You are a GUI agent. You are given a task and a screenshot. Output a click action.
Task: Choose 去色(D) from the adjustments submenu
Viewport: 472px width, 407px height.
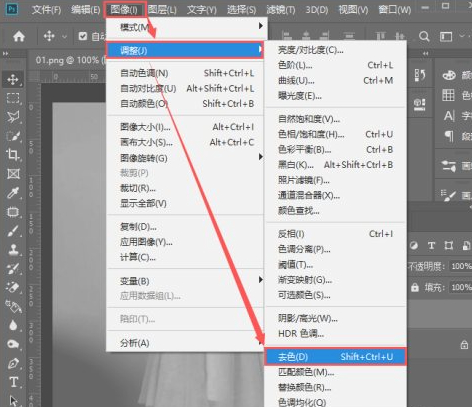tap(336, 357)
